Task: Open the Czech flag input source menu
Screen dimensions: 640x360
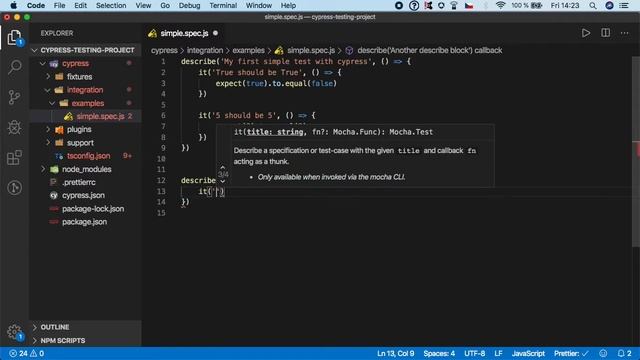Action: click(469, 6)
